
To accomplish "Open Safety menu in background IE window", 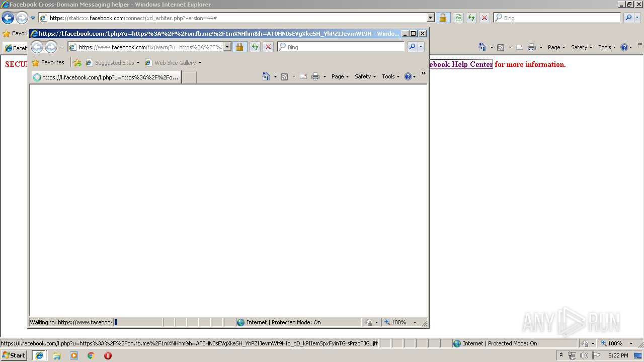I will click(x=582, y=47).
